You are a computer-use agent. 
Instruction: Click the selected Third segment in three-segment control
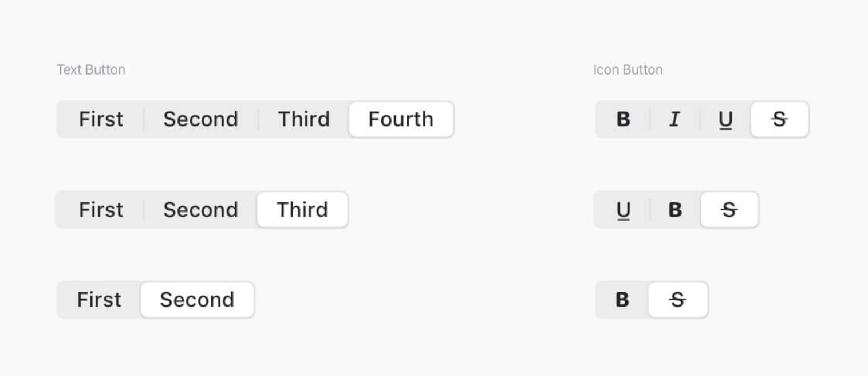[302, 210]
